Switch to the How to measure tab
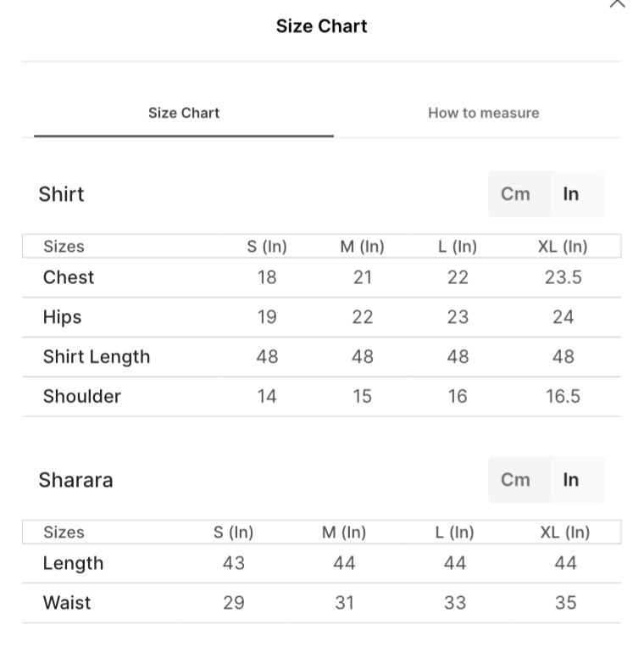Viewport: 644px width, 647px height. pos(483,113)
